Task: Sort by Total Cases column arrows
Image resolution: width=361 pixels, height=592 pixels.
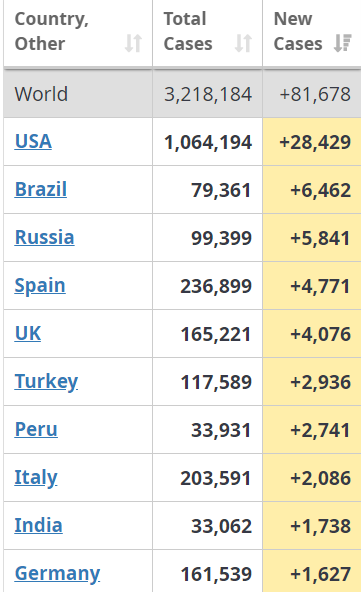Action: [x=243, y=43]
